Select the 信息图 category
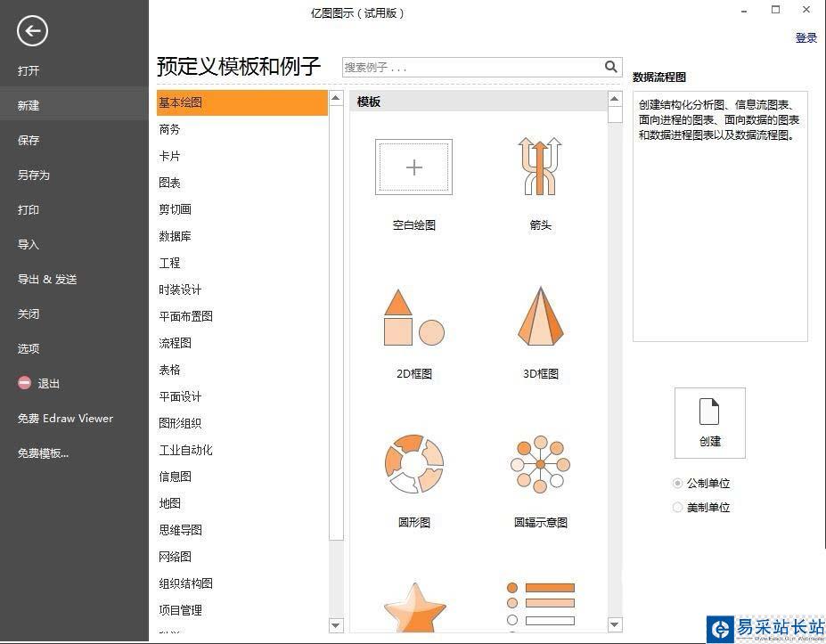The width and height of the screenshot is (826, 644). tap(175, 477)
